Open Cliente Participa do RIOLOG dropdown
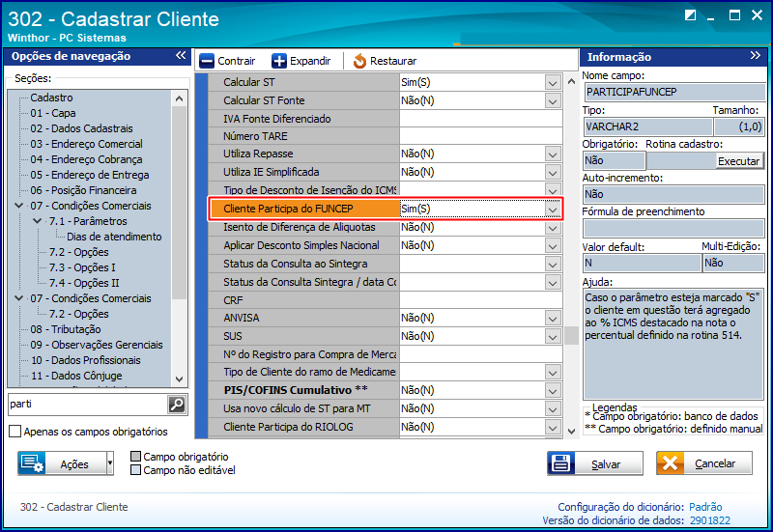 coord(553,427)
